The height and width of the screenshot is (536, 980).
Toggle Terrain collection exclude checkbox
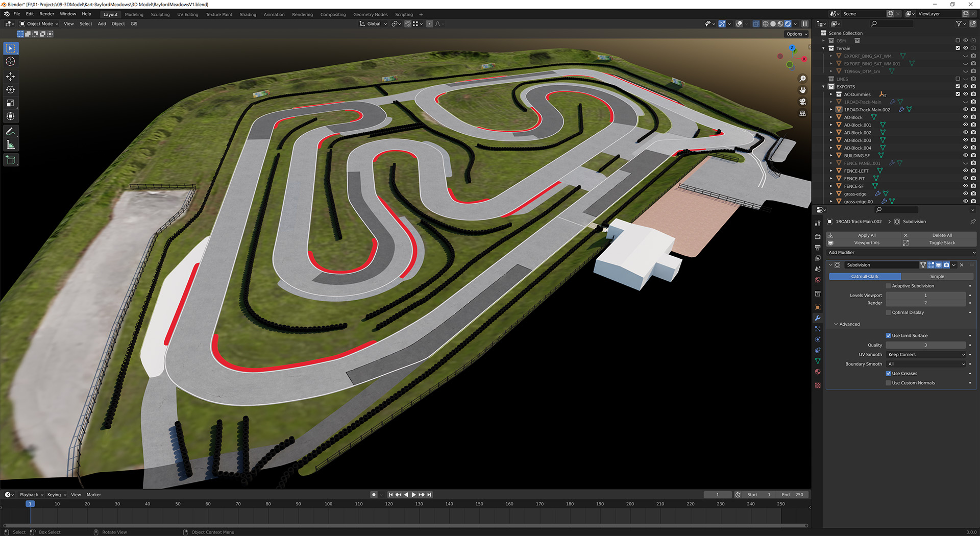958,48
